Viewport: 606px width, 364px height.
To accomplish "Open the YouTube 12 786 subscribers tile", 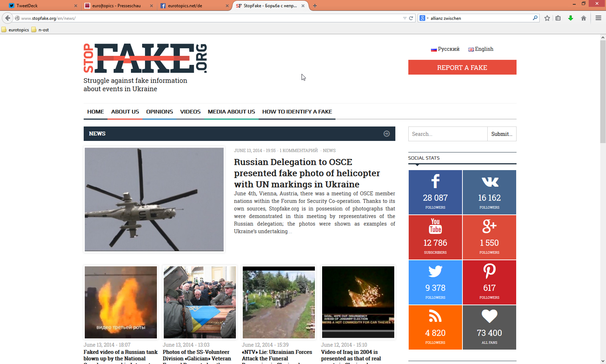I will coord(435,237).
